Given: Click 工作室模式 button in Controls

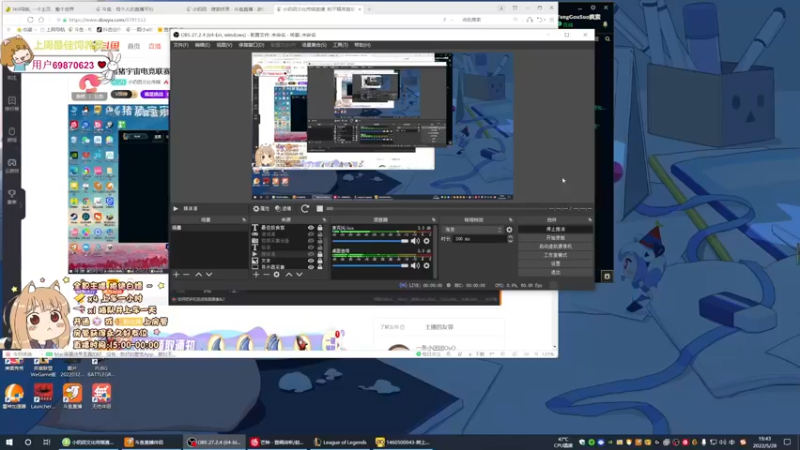Looking at the screenshot, I should coord(555,255).
